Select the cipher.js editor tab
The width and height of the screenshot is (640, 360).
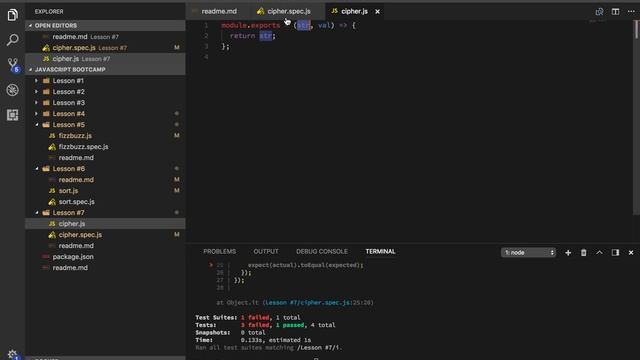click(x=354, y=11)
